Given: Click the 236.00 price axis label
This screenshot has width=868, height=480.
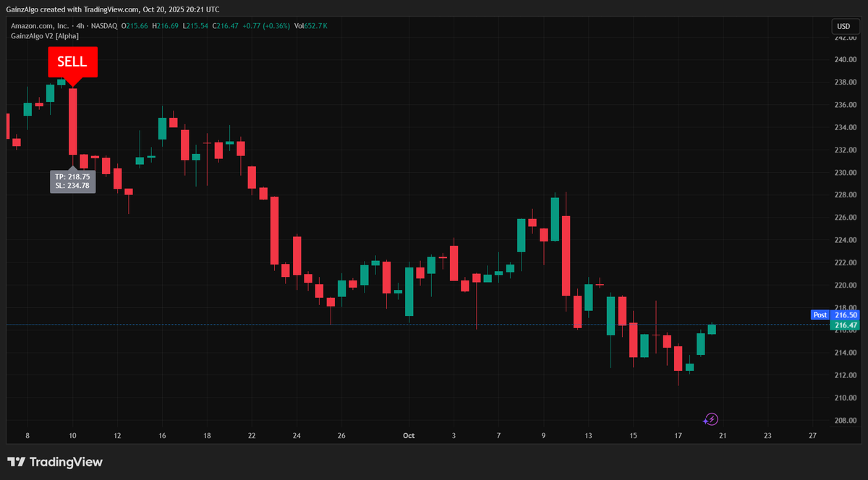Looking at the screenshot, I should pos(846,105).
